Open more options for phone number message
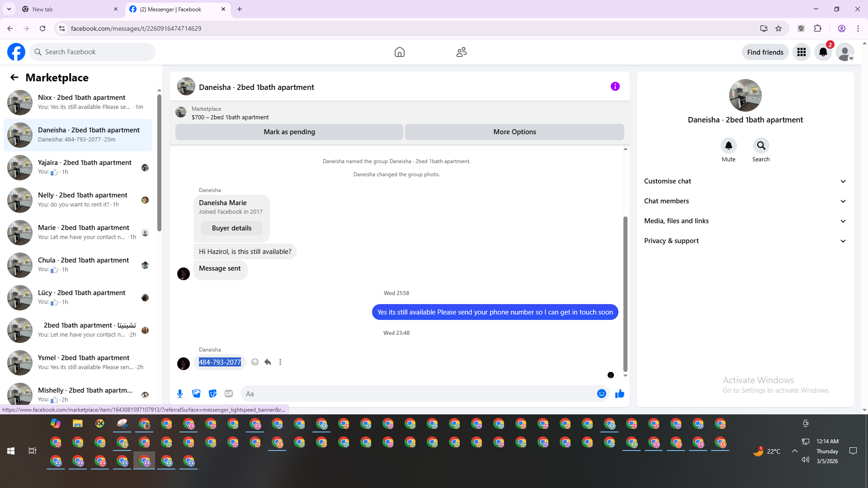Screen dimensions: 868x488 (x=280, y=362)
